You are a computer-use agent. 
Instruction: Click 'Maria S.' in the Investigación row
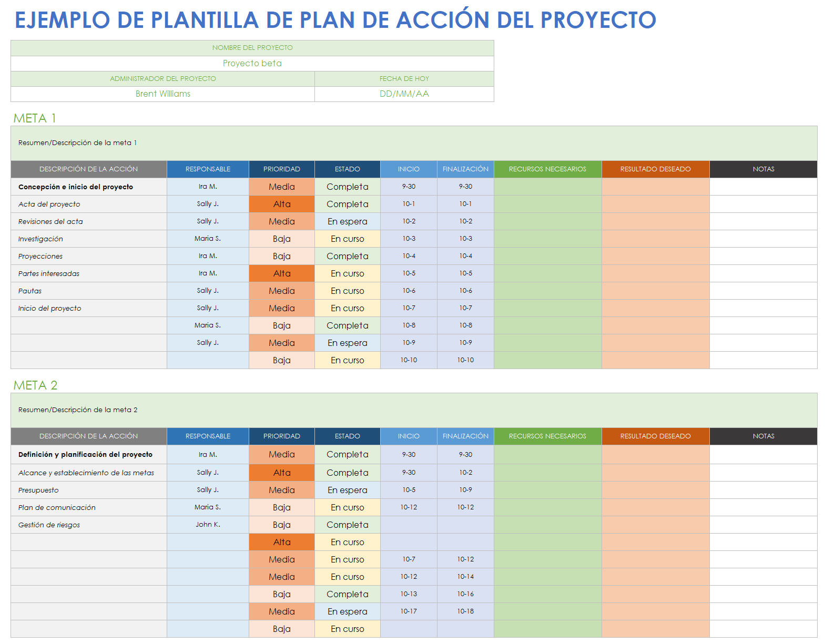208,239
